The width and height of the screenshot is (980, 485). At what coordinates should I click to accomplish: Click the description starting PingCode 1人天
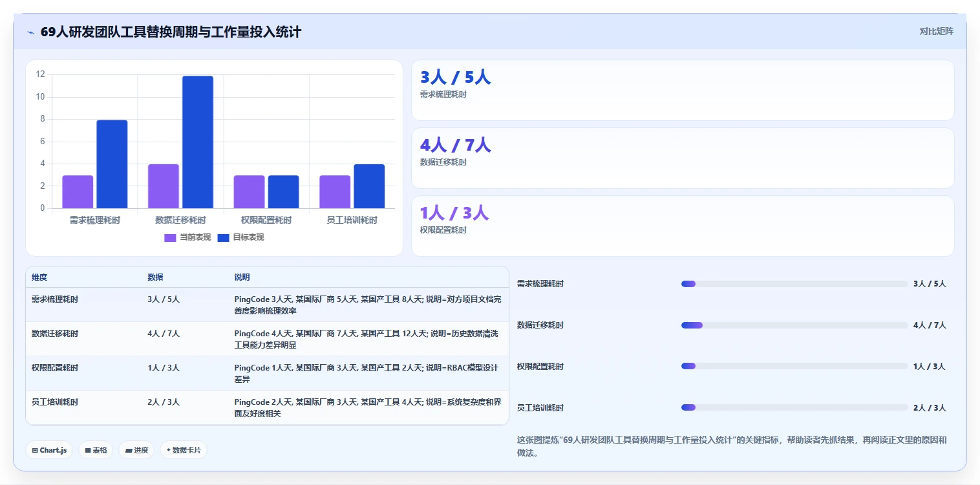point(367,374)
